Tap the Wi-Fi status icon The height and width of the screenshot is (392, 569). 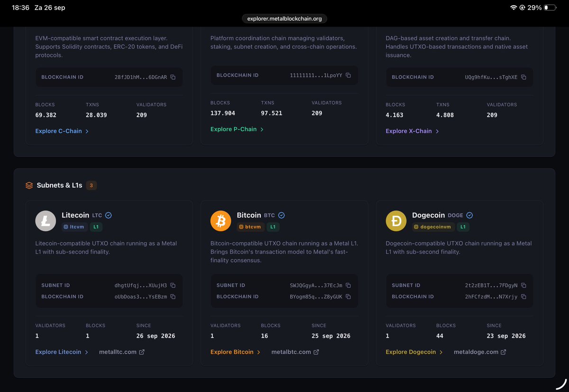(x=514, y=8)
